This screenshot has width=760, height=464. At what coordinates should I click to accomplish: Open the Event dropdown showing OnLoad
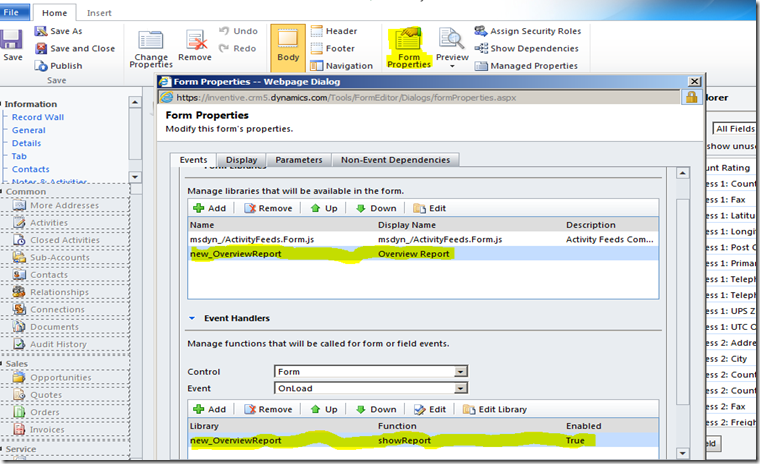point(371,388)
